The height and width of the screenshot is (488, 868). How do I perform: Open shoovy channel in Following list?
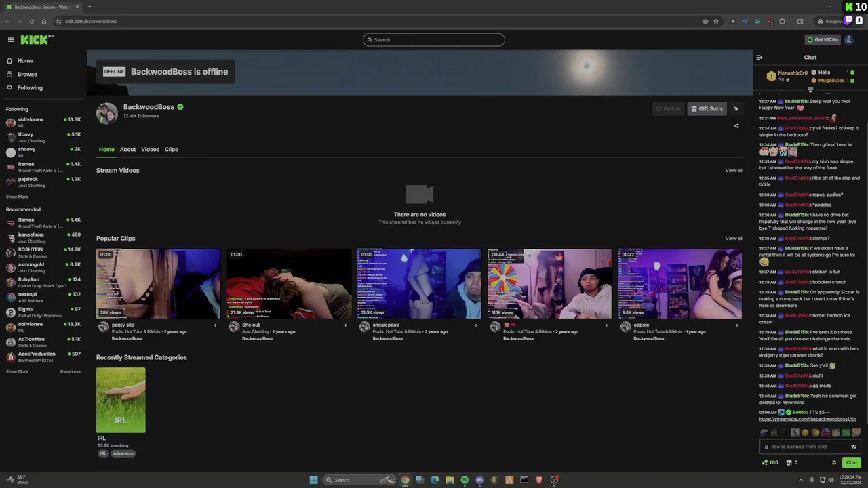(x=43, y=152)
